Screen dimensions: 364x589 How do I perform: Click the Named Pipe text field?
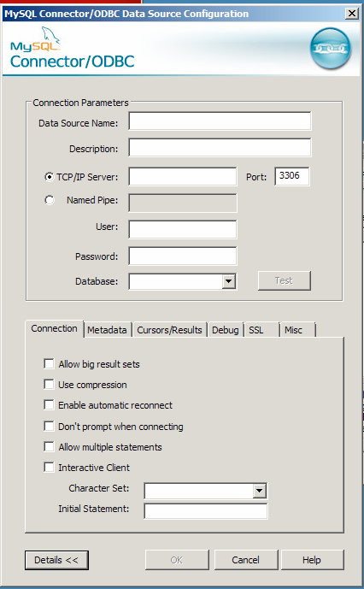pos(183,203)
